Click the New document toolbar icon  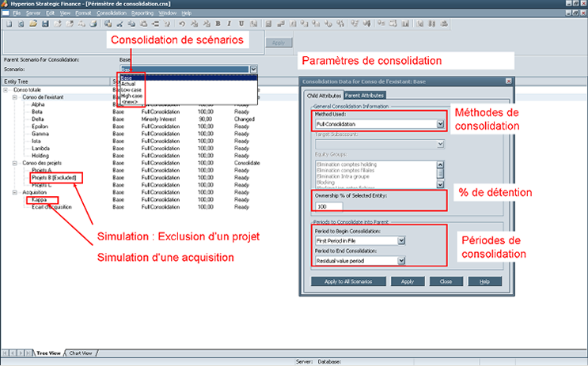pos(9,24)
